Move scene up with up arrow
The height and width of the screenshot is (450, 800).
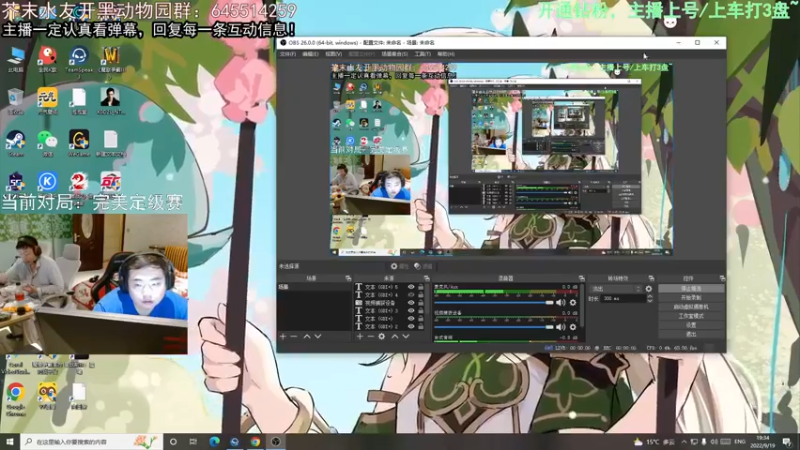(307, 337)
